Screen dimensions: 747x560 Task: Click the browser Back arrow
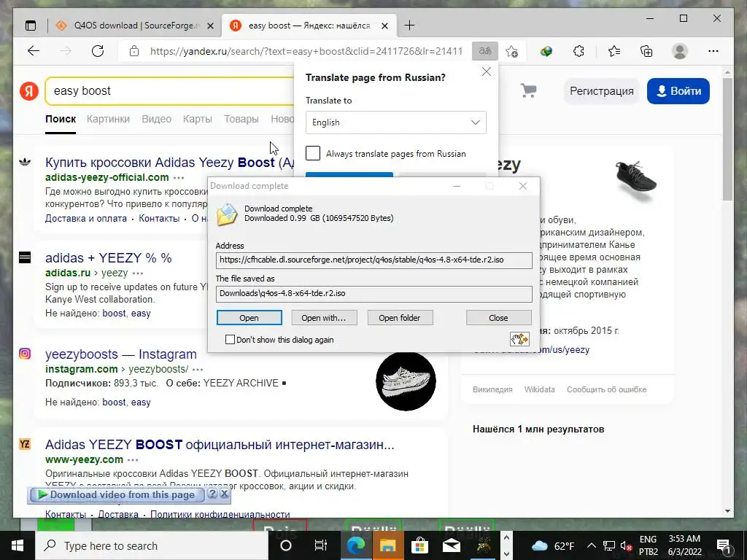[x=34, y=51]
